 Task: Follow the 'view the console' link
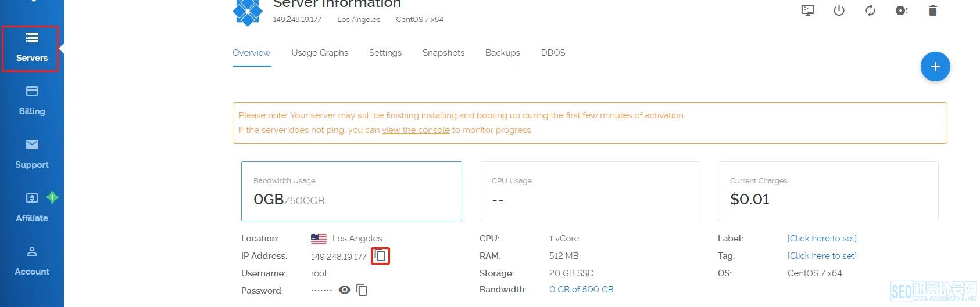point(416,130)
